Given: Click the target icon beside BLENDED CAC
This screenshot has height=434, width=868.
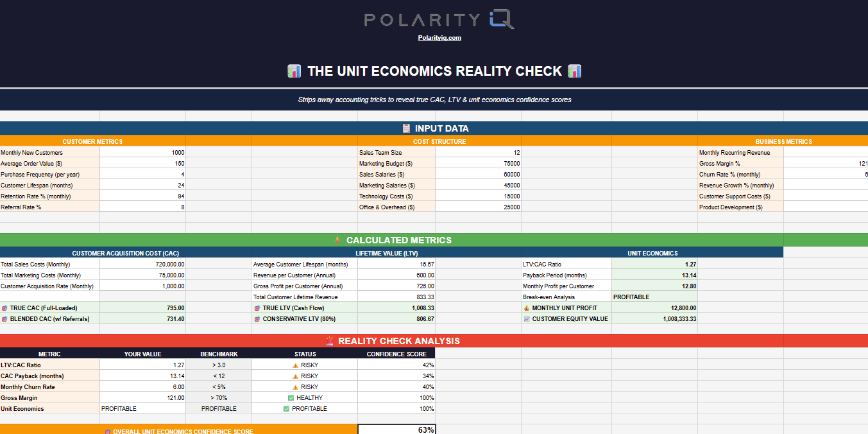Looking at the screenshot, I should [x=4, y=319].
